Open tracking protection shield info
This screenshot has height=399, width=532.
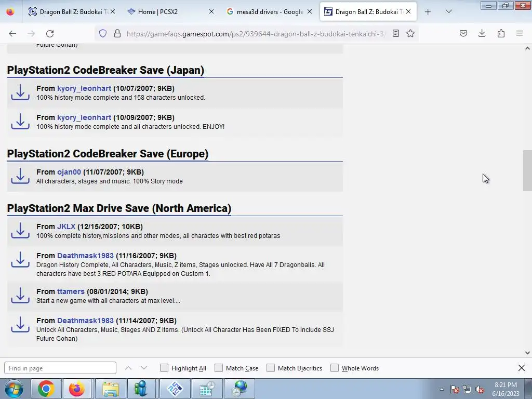pyautogui.click(x=103, y=33)
